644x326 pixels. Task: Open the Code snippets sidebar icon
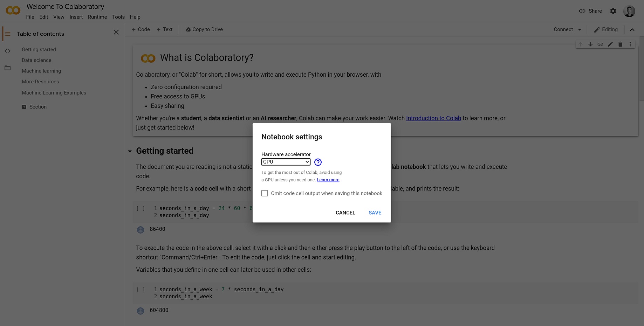tap(7, 51)
